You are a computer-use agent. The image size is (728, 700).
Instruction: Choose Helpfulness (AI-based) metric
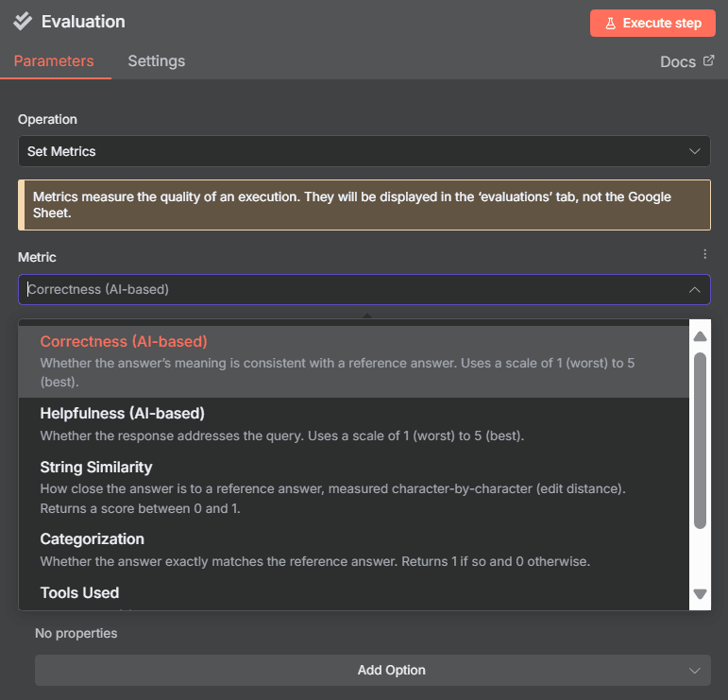353,424
